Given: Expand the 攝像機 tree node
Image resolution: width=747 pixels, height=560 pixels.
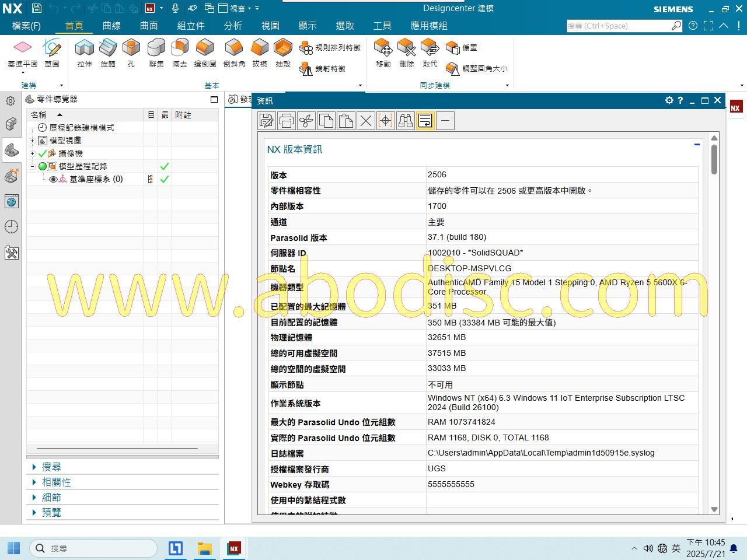Looking at the screenshot, I should pos(33,153).
